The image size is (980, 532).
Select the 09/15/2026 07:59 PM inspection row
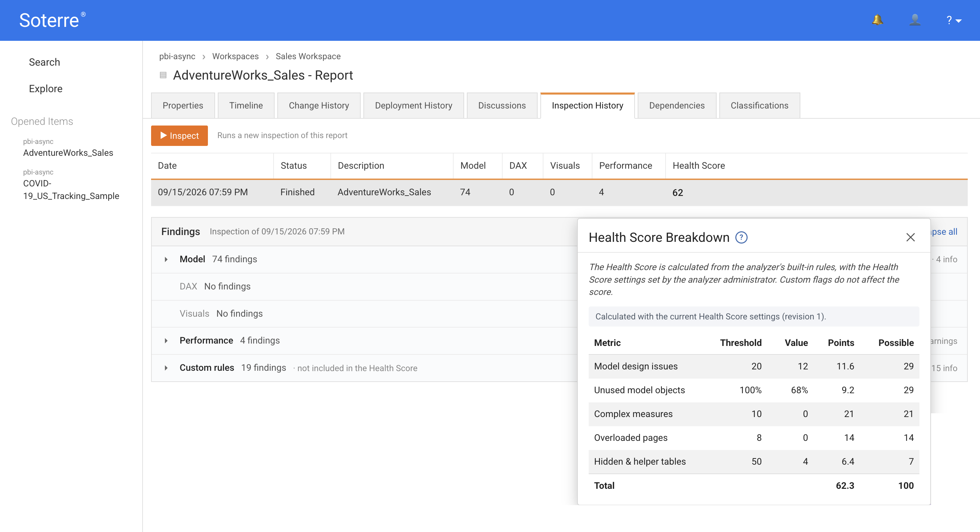[x=559, y=193]
